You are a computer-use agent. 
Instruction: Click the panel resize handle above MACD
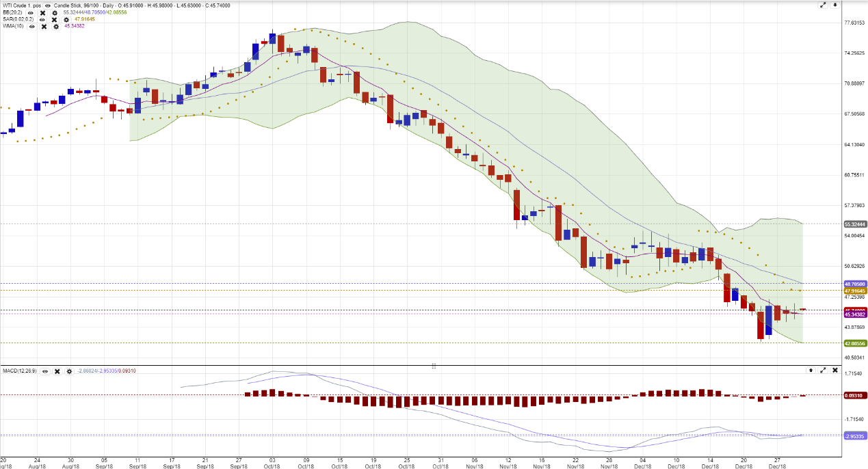[x=434, y=366]
